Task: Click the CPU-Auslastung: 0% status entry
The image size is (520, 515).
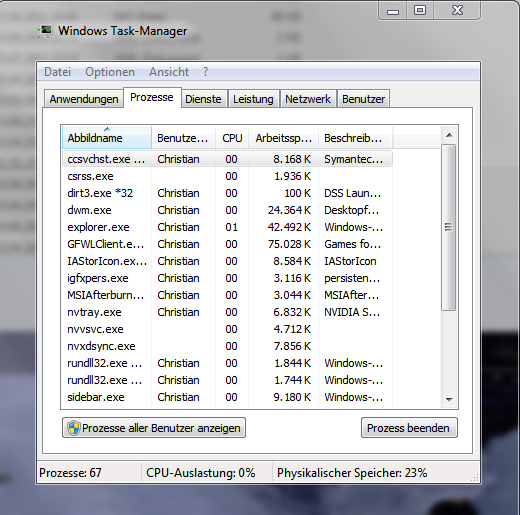Action: point(201,473)
